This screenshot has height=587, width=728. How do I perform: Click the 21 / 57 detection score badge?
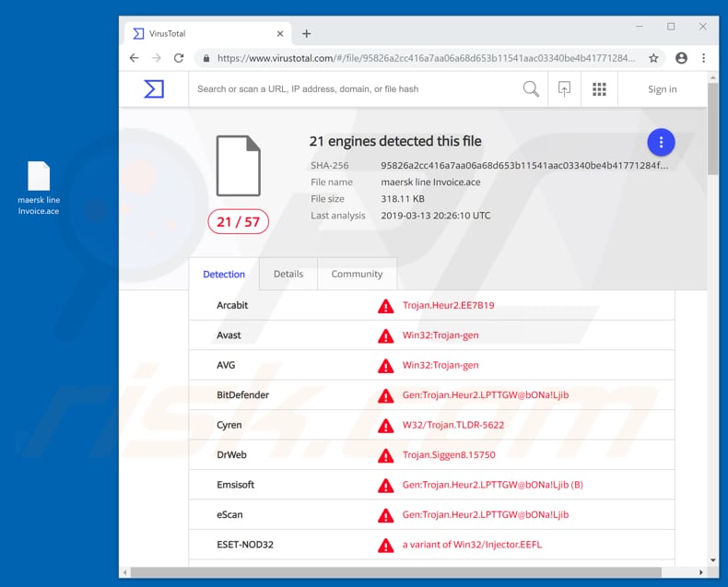point(238,221)
